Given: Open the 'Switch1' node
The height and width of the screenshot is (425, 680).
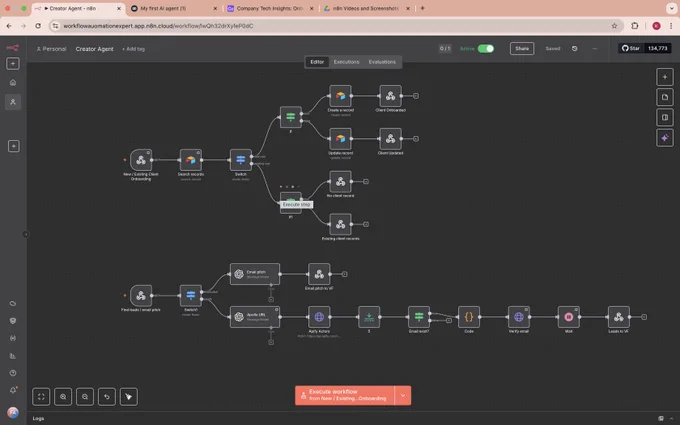Looking at the screenshot, I should [x=191, y=296].
